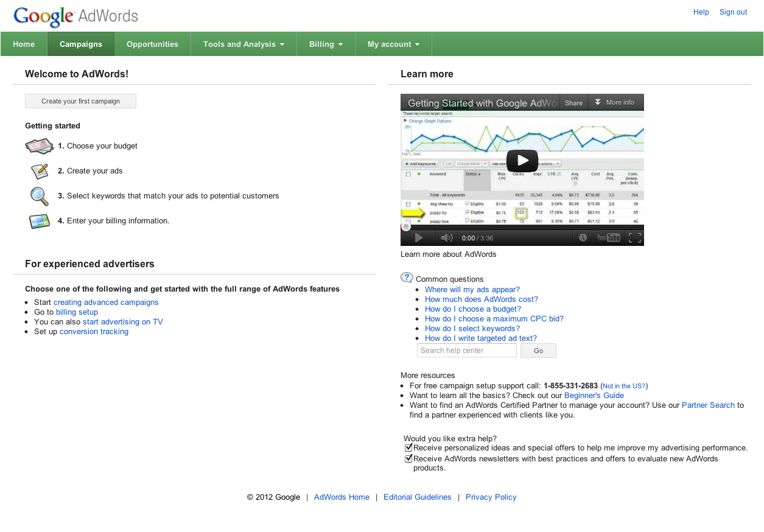Click the Google AdWords logo
The height and width of the screenshot is (532, 764).
click(76, 16)
